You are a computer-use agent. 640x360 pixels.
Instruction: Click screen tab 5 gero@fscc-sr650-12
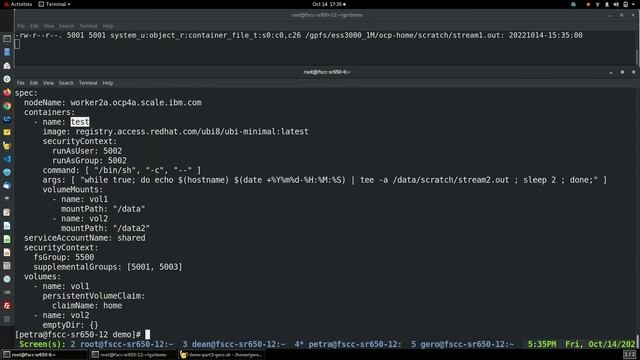click(462, 344)
